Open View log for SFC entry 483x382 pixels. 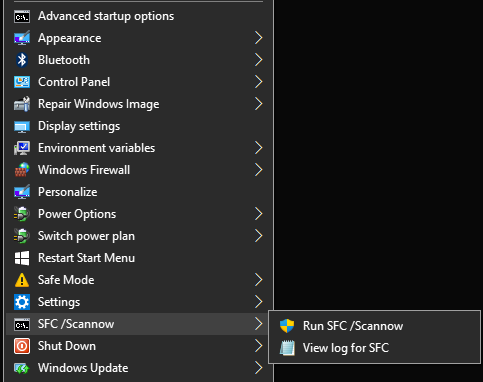click(374, 348)
